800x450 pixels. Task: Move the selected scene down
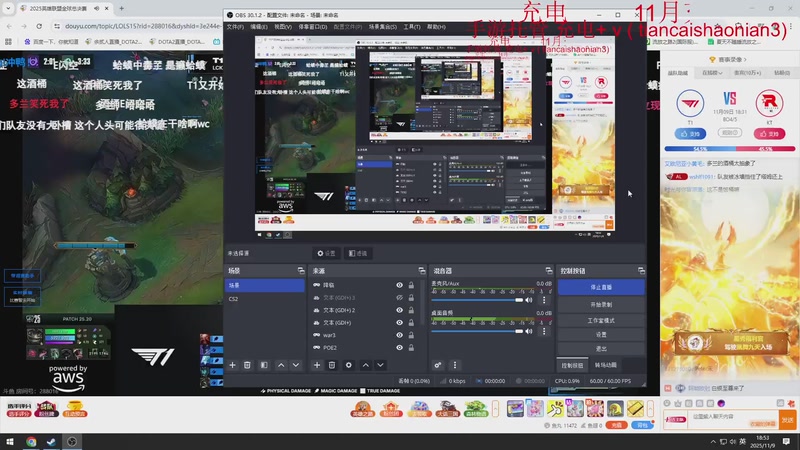click(296, 365)
